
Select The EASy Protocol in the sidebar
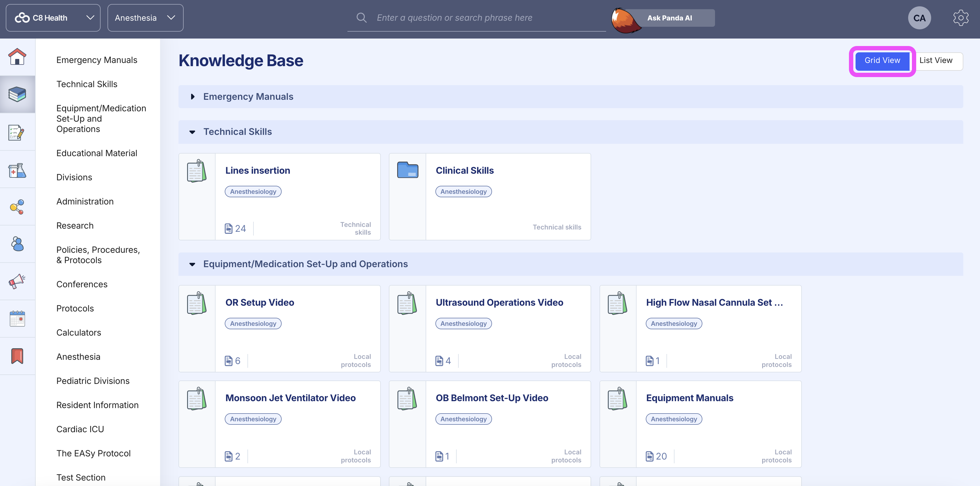click(x=93, y=453)
